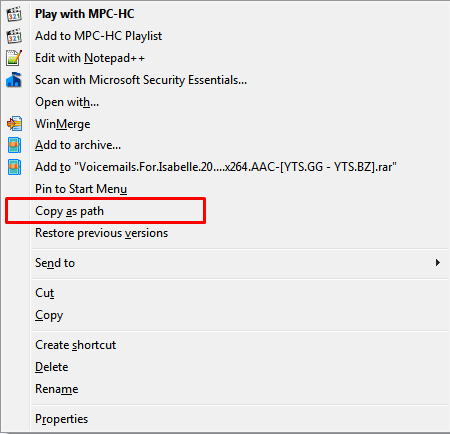
Task: Choose Add to MPC-HC Playlist
Action: (99, 36)
